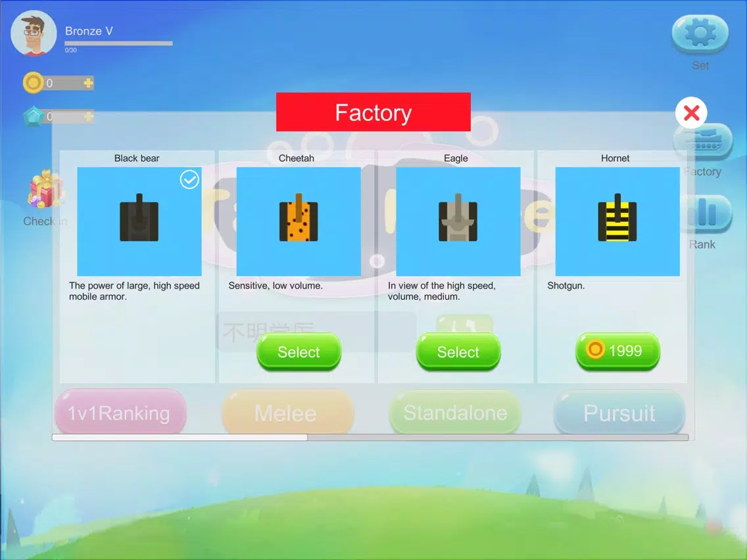Click the Bronze V rank label
Screen dimensions: 747x560
pyautogui.click(x=89, y=31)
